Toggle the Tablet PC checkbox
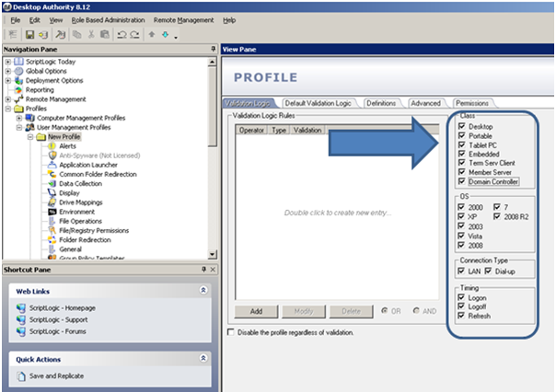The width and height of the screenshot is (556, 392). [462, 144]
